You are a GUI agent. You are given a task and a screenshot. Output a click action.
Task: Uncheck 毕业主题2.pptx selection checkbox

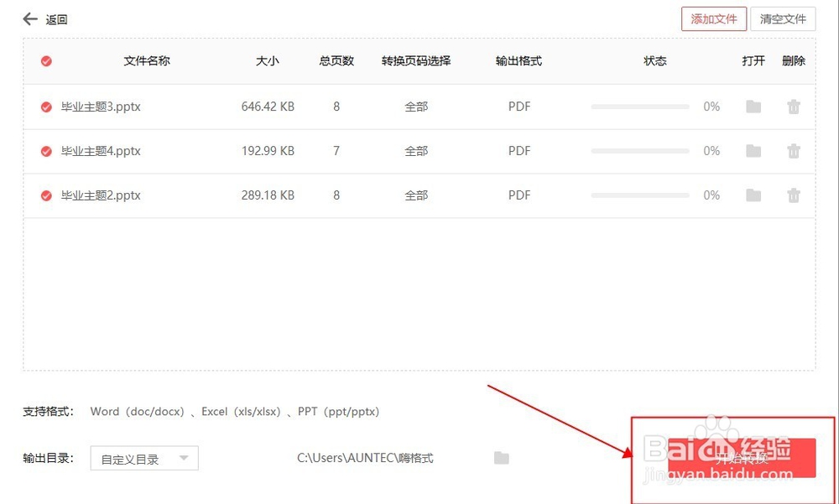[45, 195]
